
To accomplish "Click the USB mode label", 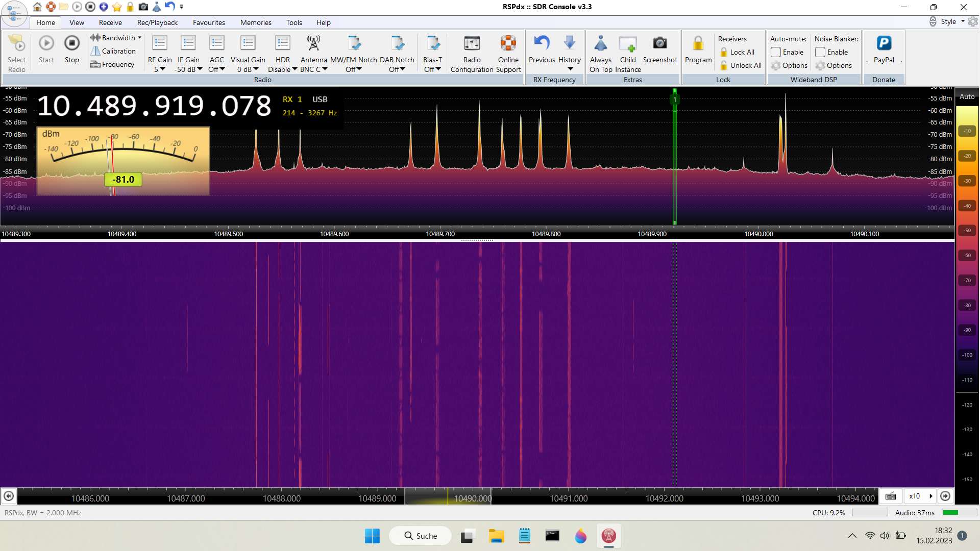I will tap(320, 99).
